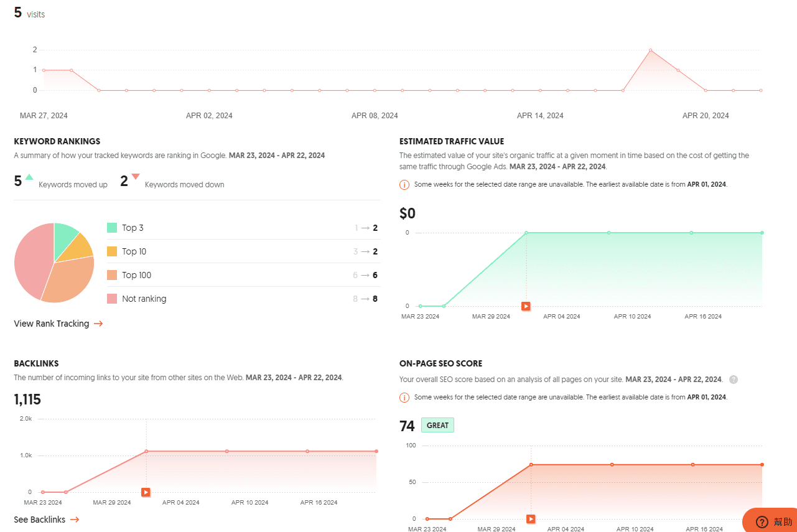Image resolution: width=797 pixels, height=532 pixels.
Task: Click the Top 3 legend label
Action: pos(133,228)
